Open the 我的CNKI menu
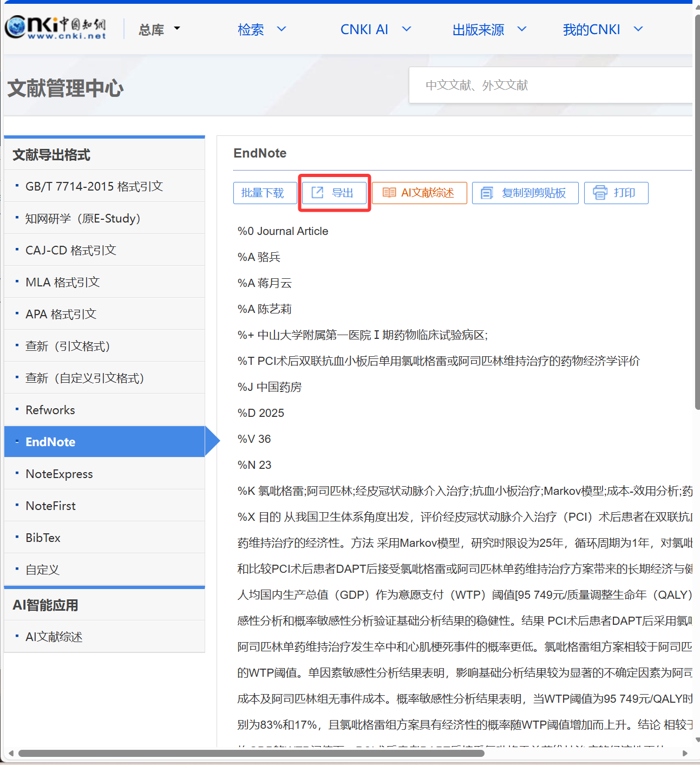 pos(592,29)
